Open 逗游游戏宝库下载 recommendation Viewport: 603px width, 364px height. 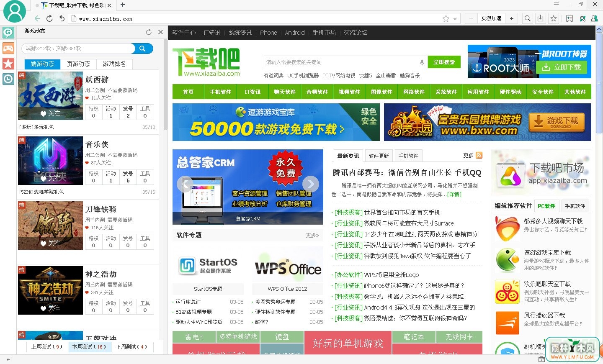tap(547, 253)
